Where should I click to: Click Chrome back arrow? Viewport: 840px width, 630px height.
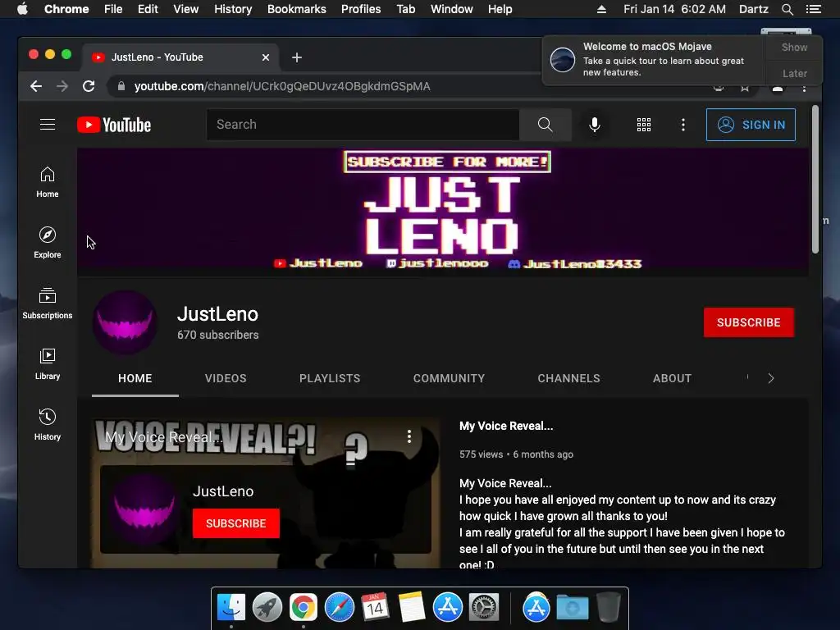tap(36, 86)
